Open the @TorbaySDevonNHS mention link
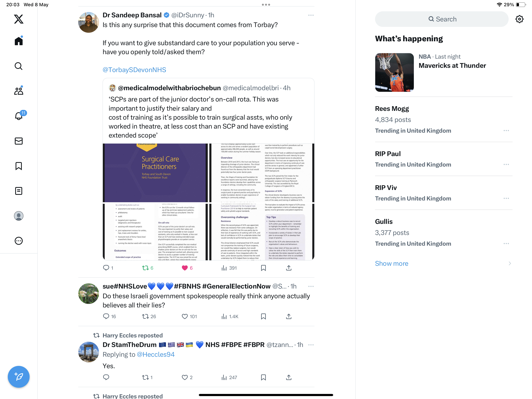Screen dimensions: 532x399 (x=134, y=70)
